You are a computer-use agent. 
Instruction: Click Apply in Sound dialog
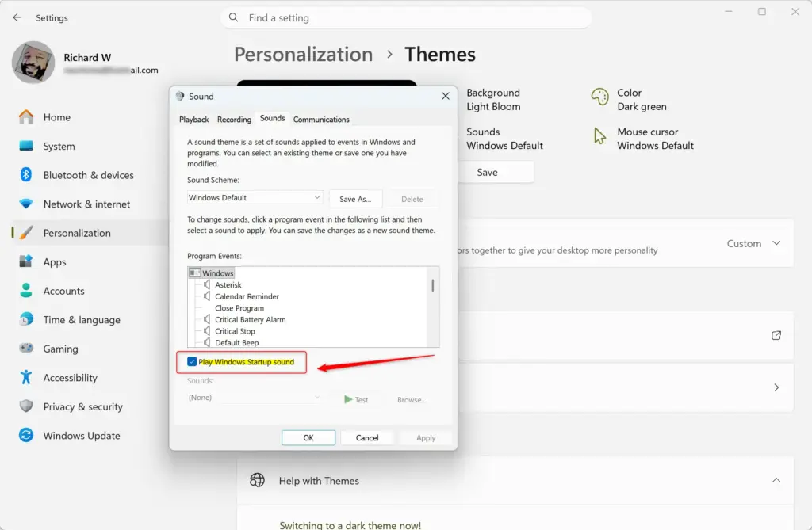pos(426,438)
